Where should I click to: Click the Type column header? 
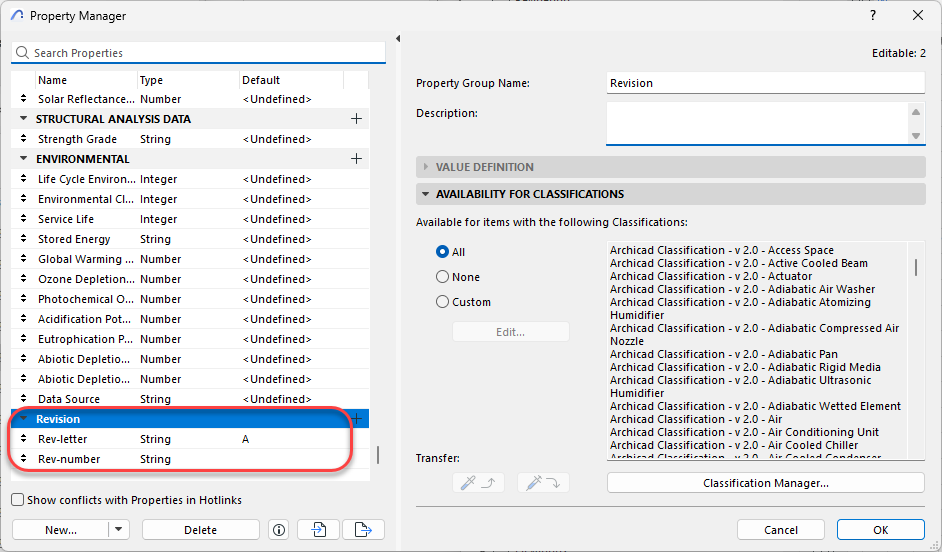tap(188, 80)
